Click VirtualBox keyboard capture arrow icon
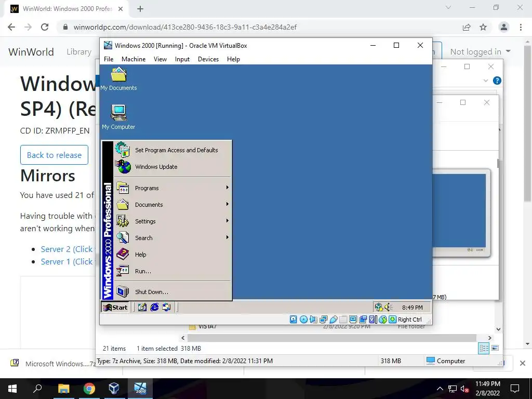The width and height of the screenshot is (532, 399). [x=393, y=320]
